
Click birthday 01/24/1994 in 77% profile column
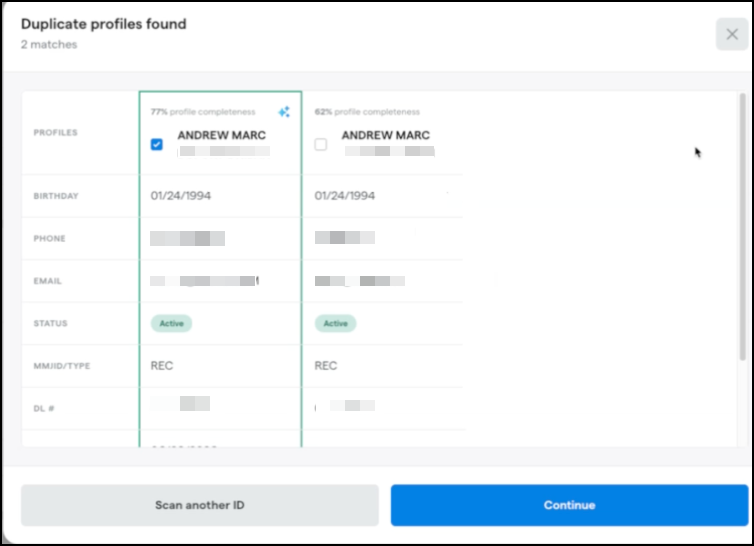(181, 196)
